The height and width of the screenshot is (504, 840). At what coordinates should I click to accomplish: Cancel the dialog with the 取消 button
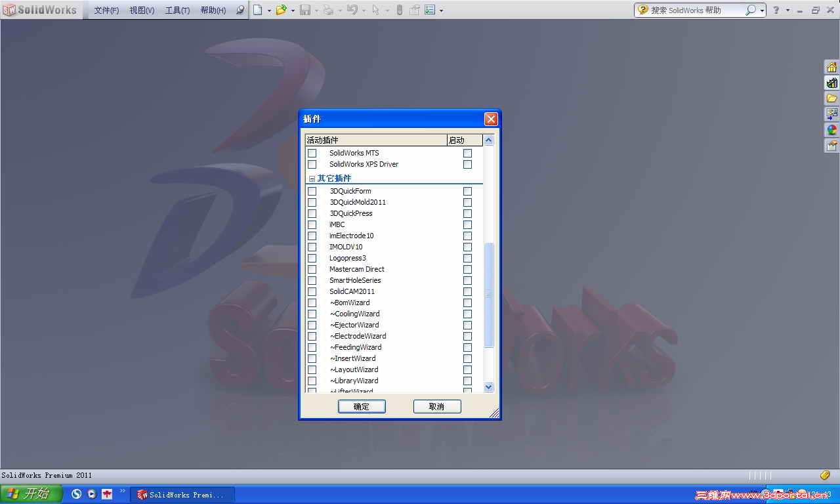click(437, 407)
